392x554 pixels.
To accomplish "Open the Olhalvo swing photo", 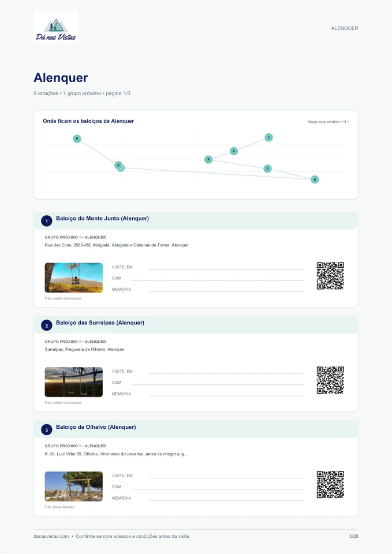I will (73, 486).
